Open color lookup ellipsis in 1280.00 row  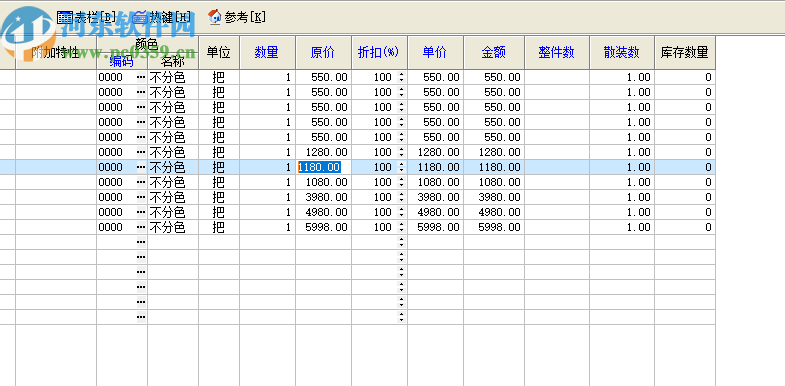point(141,152)
